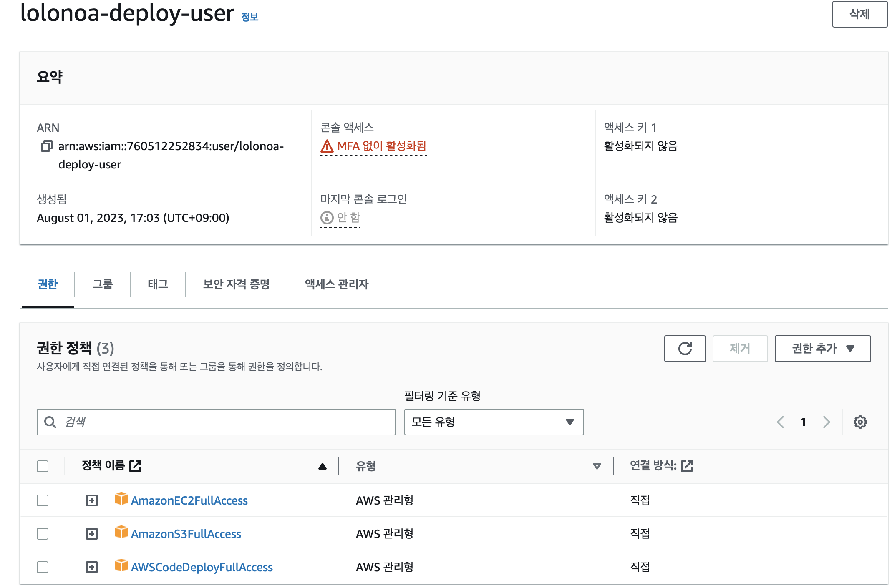Click the copy ARN icon
Screen dimensions: 892x588
[46, 146]
